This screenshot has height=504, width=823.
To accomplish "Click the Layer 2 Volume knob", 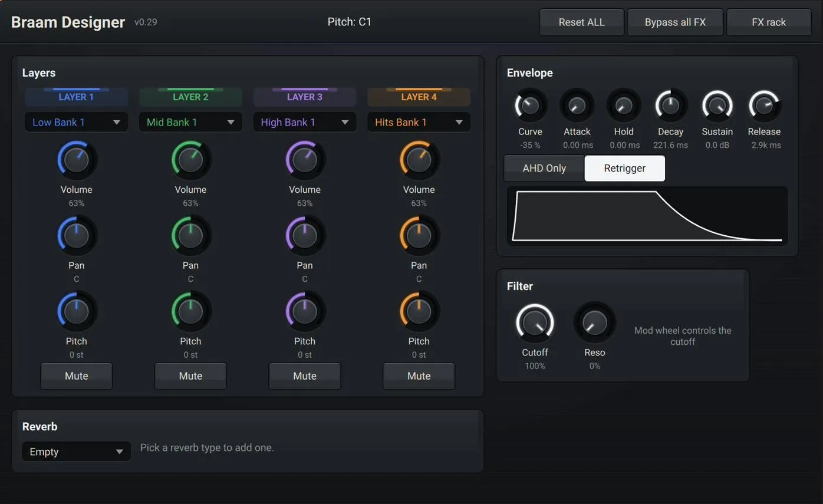I will [190, 160].
